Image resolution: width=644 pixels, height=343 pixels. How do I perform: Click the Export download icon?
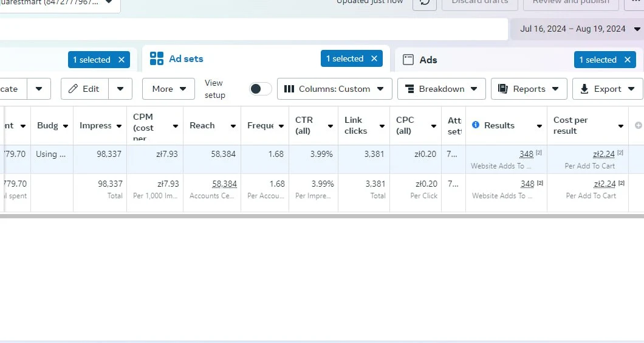(584, 89)
